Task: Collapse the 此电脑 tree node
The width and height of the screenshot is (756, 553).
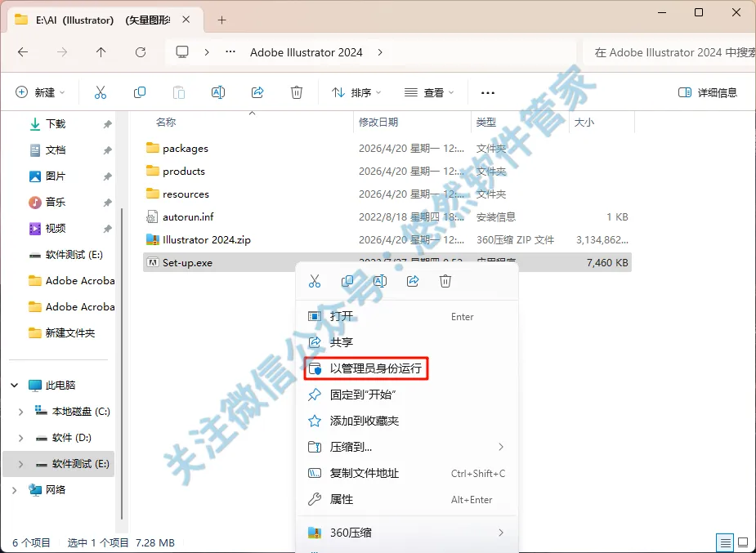Action: point(15,386)
